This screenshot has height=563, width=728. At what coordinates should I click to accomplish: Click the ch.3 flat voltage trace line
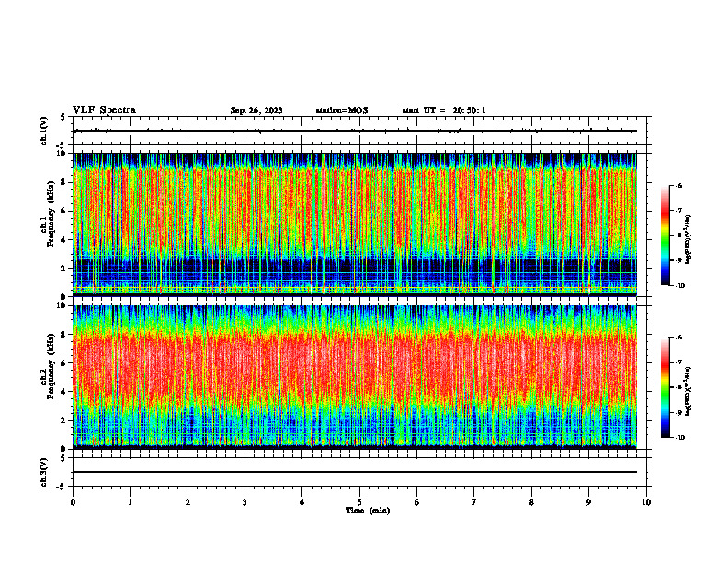(355, 472)
